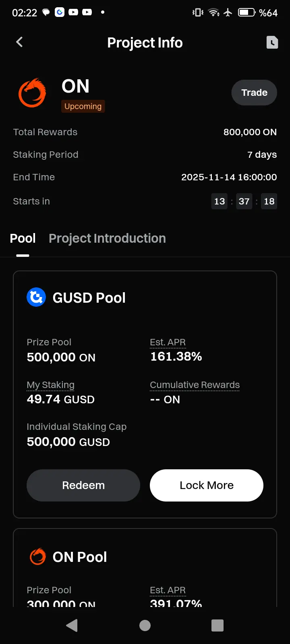
Task: Tap the back arrow icon
Action: 19,42
